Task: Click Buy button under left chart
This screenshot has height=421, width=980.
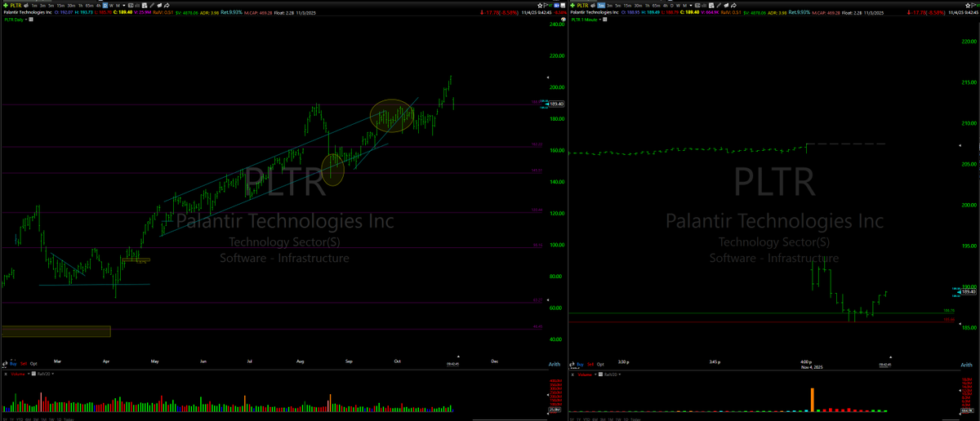Action: coord(13,364)
